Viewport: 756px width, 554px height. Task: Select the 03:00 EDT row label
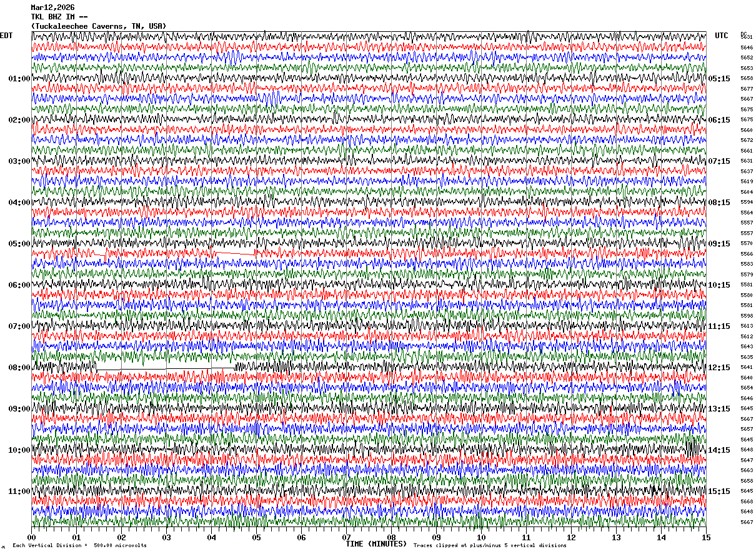[x=19, y=161]
